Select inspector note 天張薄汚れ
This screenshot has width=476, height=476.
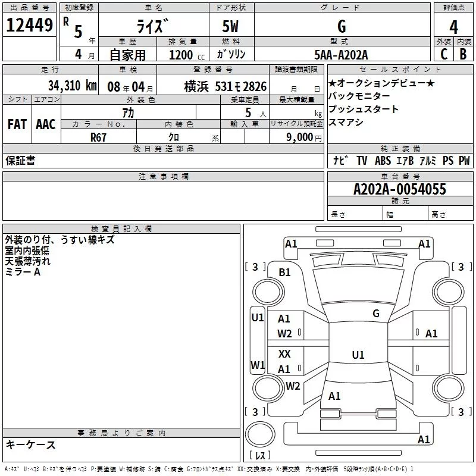[27, 261]
